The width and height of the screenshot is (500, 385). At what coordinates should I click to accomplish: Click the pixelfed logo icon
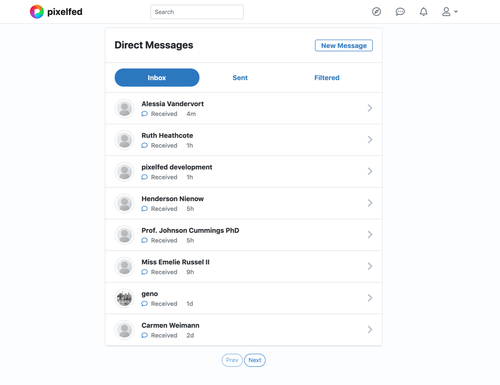coord(37,12)
